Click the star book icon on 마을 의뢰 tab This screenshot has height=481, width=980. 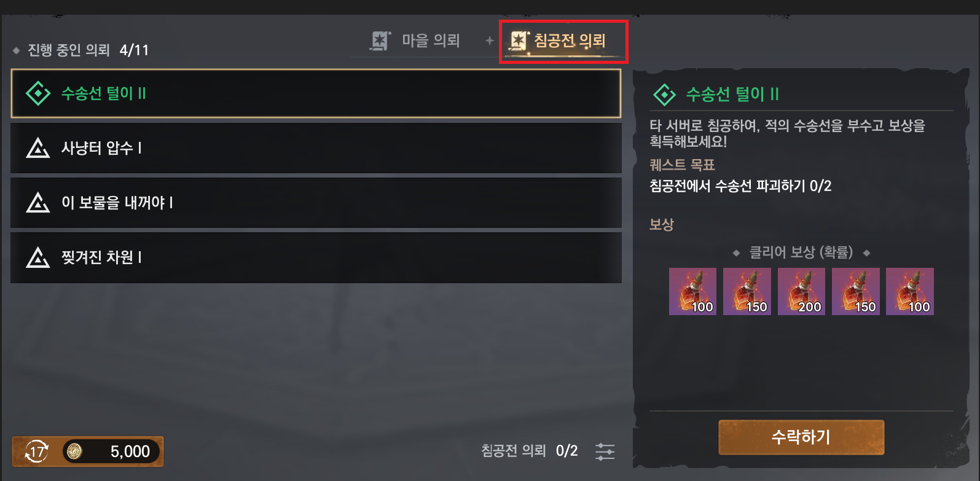point(380,41)
